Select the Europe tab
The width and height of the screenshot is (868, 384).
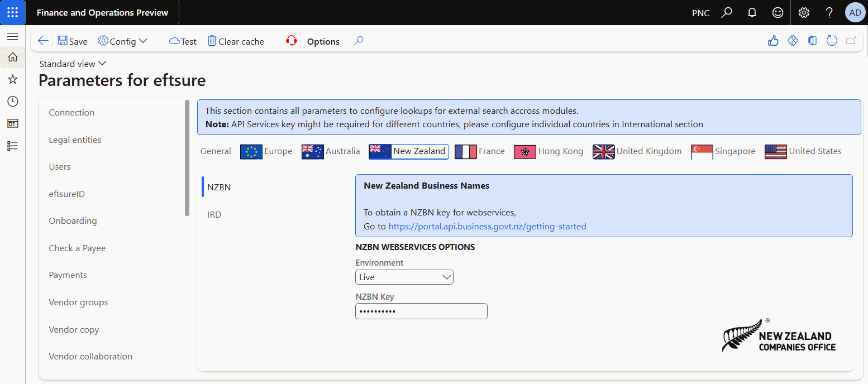[x=266, y=151]
